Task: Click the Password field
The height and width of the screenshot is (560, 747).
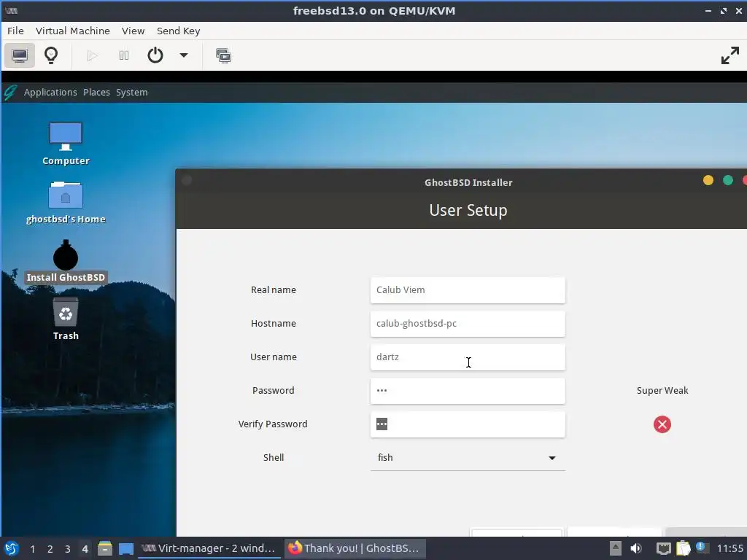Action: pyautogui.click(x=468, y=391)
